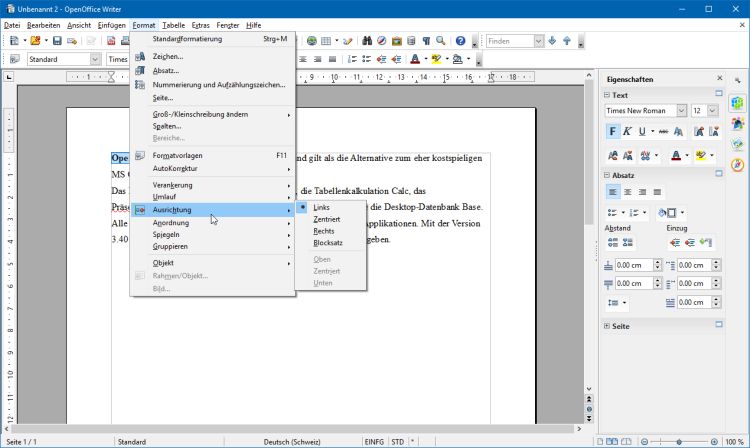This screenshot has height=448, width=750.
Task: Click the Zoom magnifier icon in toolbar
Action: 441,41
